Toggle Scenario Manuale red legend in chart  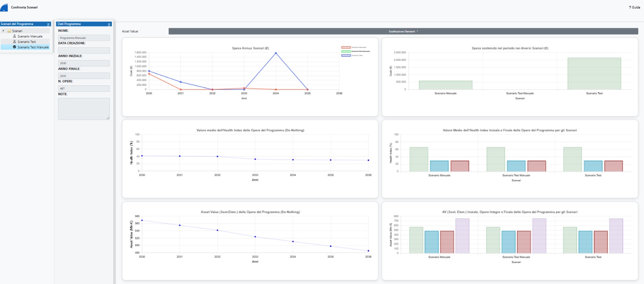click(x=346, y=48)
